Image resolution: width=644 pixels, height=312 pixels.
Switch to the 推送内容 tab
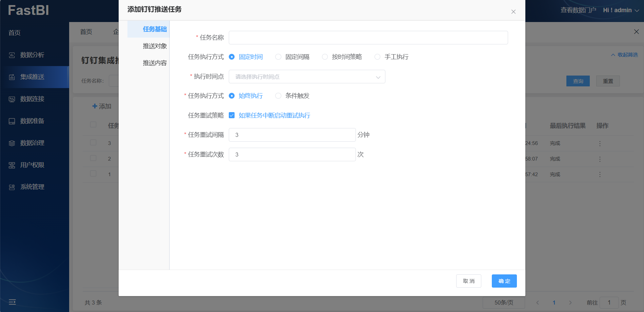coord(155,63)
